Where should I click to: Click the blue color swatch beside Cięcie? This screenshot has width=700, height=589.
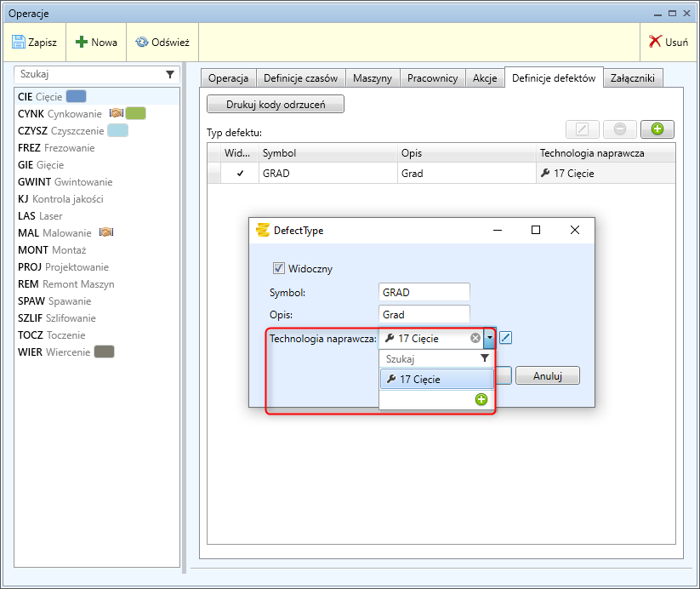coord(77,96)
